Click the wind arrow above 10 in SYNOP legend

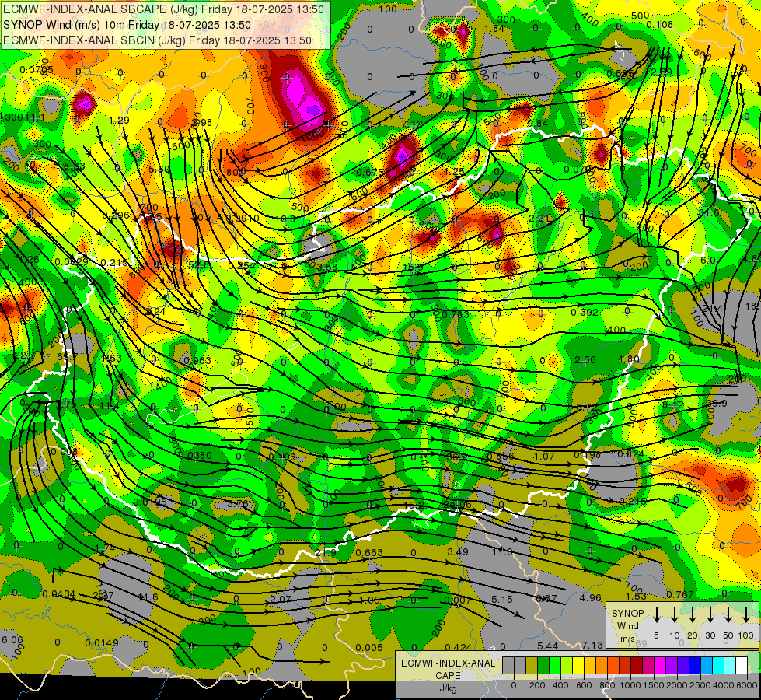pyautogui.click(x=674, y=615)
